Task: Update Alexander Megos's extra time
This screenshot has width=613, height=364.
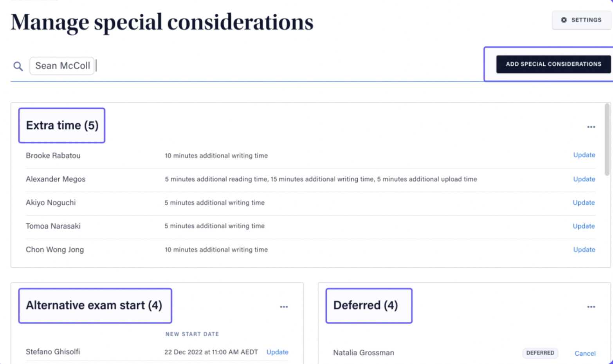Action: 584,179
